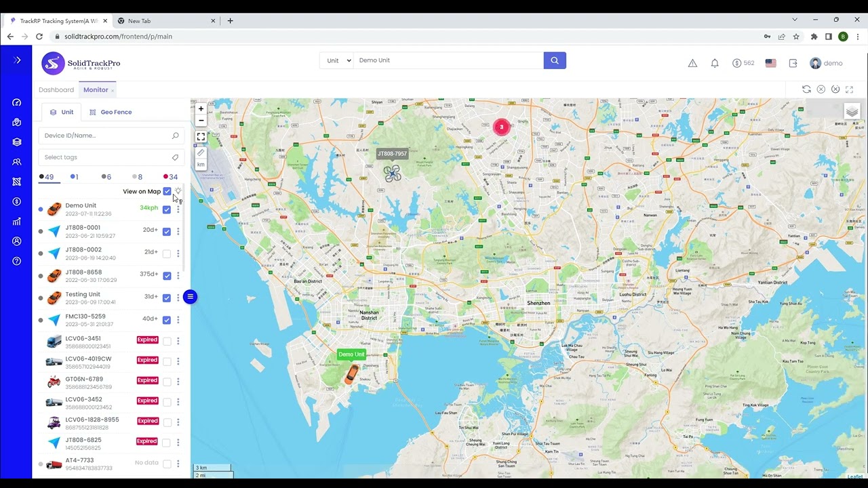868x488 pixels.
Task: Open the map layers selector button
Action: [852, 112]
